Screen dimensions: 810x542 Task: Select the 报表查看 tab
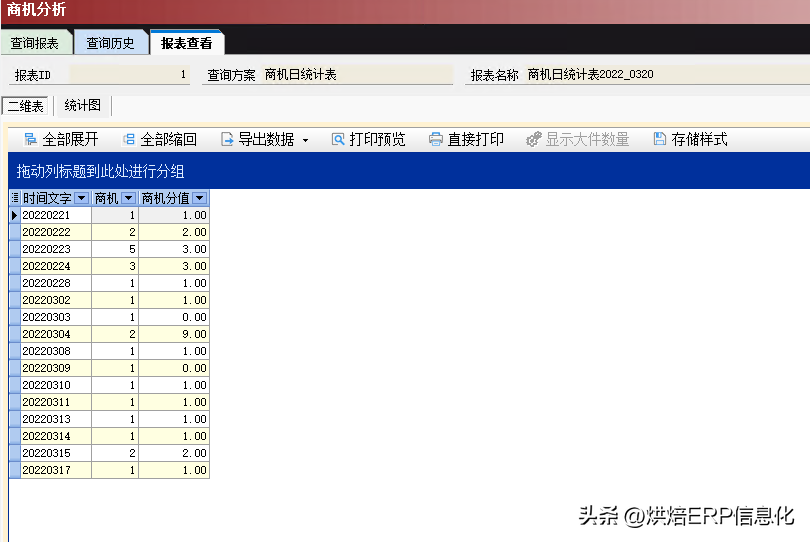(x=187, y=43)
